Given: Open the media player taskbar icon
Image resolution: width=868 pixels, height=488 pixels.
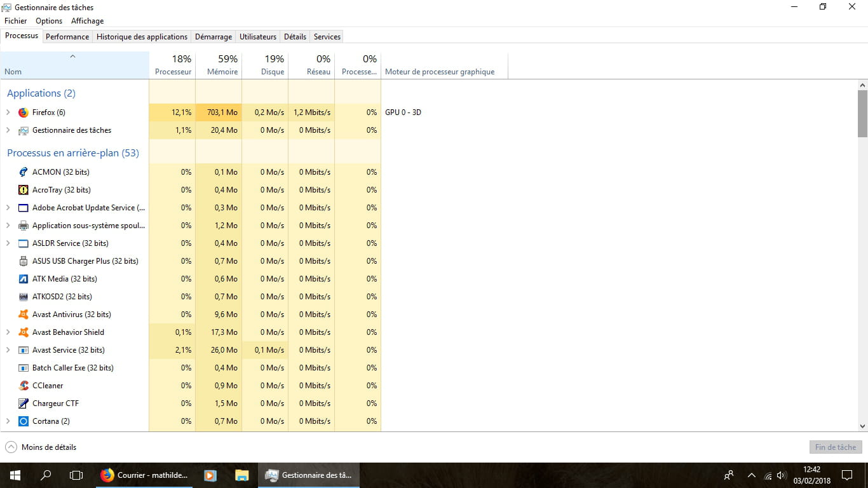Looking at the screenshot, I should pyautogui.click(x=210, y=475).
